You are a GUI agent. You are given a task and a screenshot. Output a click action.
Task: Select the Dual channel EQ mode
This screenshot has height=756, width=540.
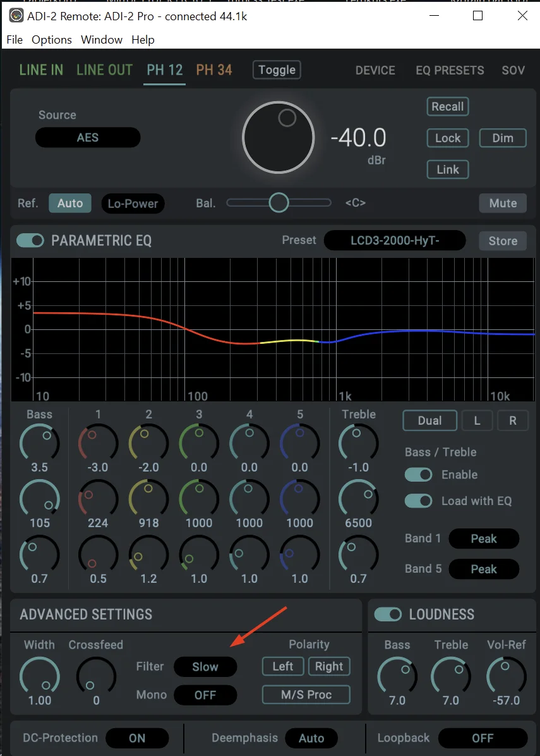tap(429, 420)
